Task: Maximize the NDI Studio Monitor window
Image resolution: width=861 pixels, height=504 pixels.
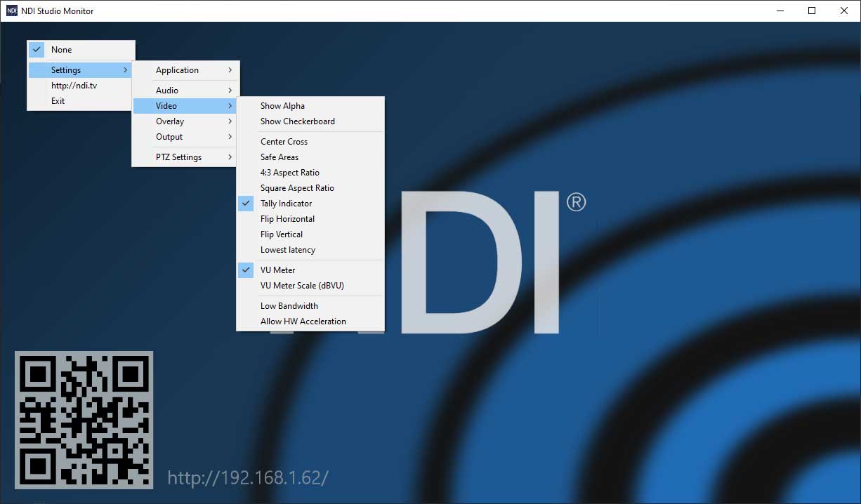Action: coord(813,11)
